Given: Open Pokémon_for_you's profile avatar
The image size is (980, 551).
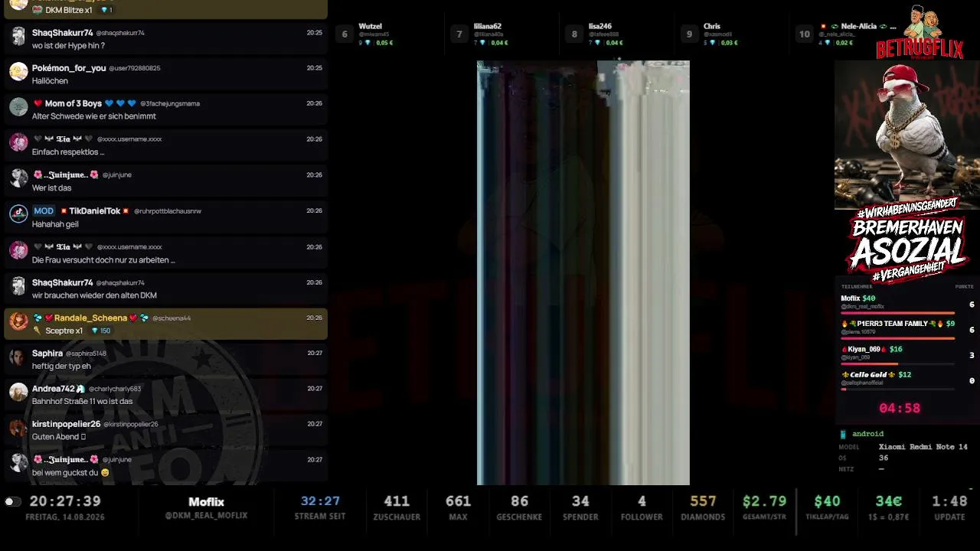Looking at the screenshot, I should pyautogui.click(x=18, y=71).
